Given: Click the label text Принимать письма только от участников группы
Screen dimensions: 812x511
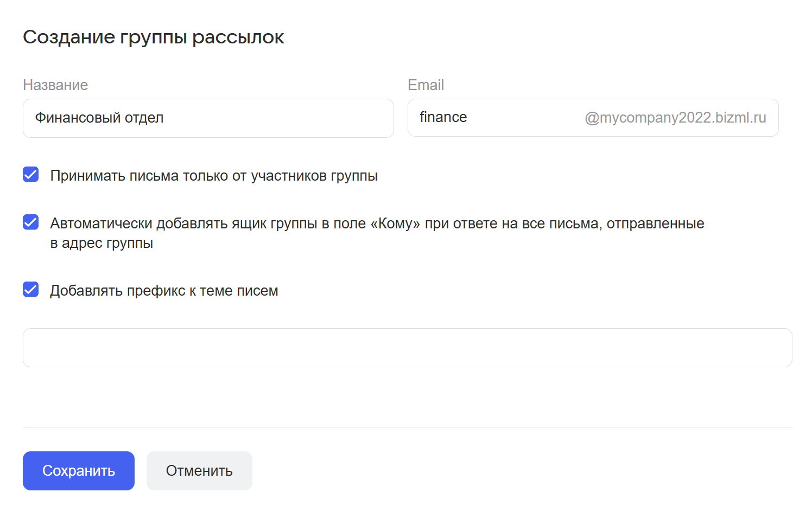Looking at the screenshot, I should coord(214,176).
